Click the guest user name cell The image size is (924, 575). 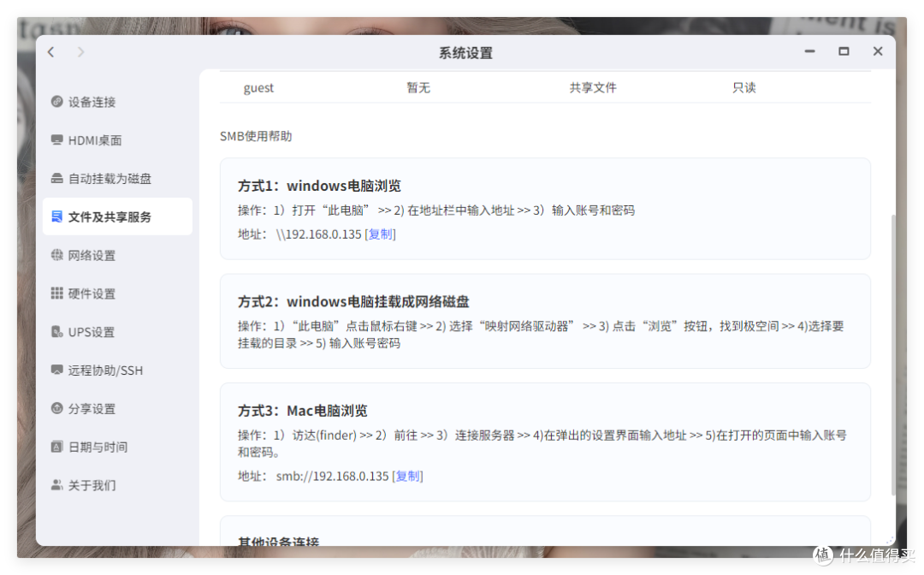258,88
